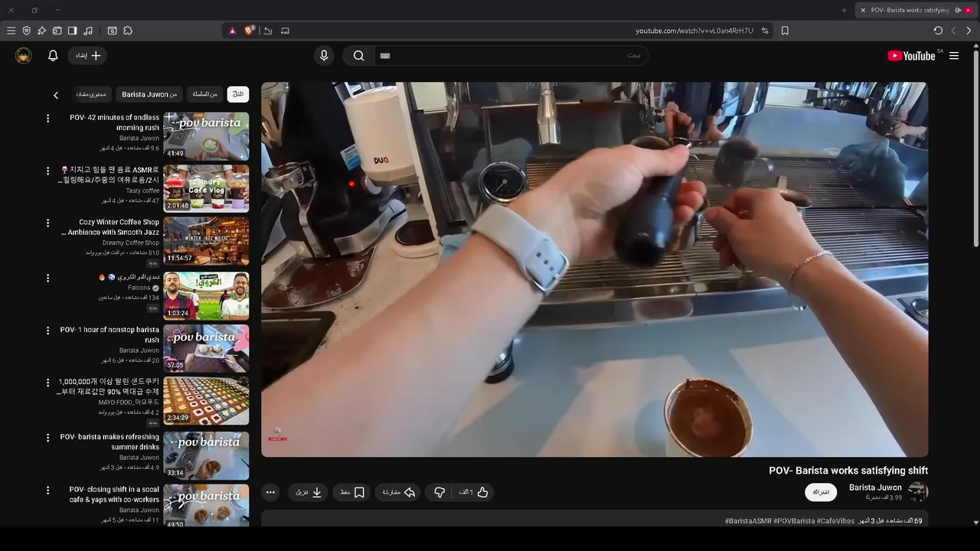Open a new tab with plus button

coord(844,10)
